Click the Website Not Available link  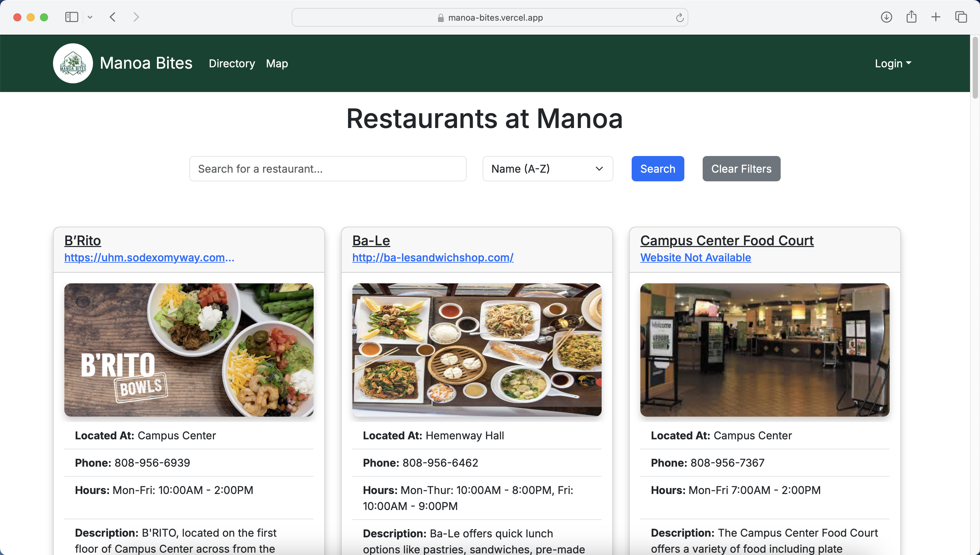tap(696, 258)
